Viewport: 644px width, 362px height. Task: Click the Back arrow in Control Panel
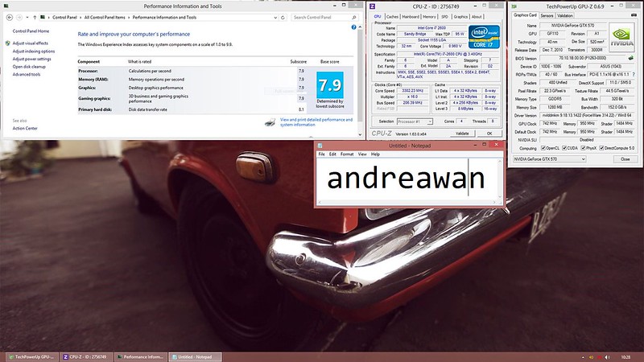coord(10,17)
